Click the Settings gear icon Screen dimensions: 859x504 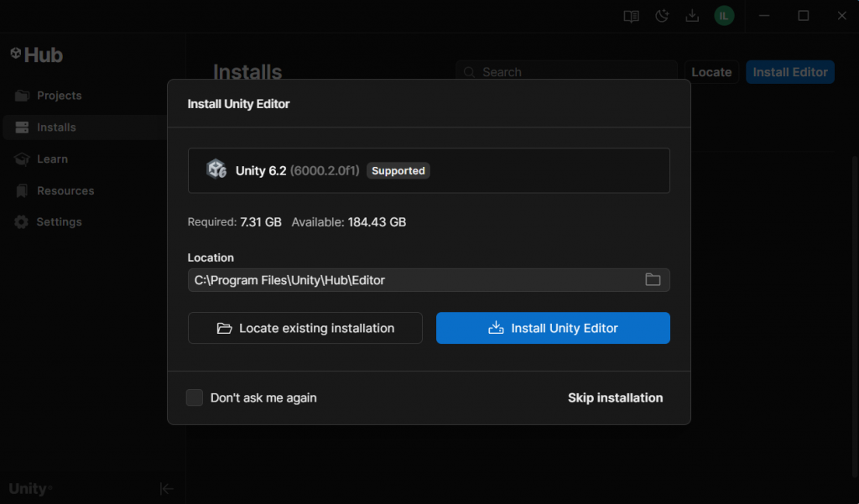click(x=21, y=222)
